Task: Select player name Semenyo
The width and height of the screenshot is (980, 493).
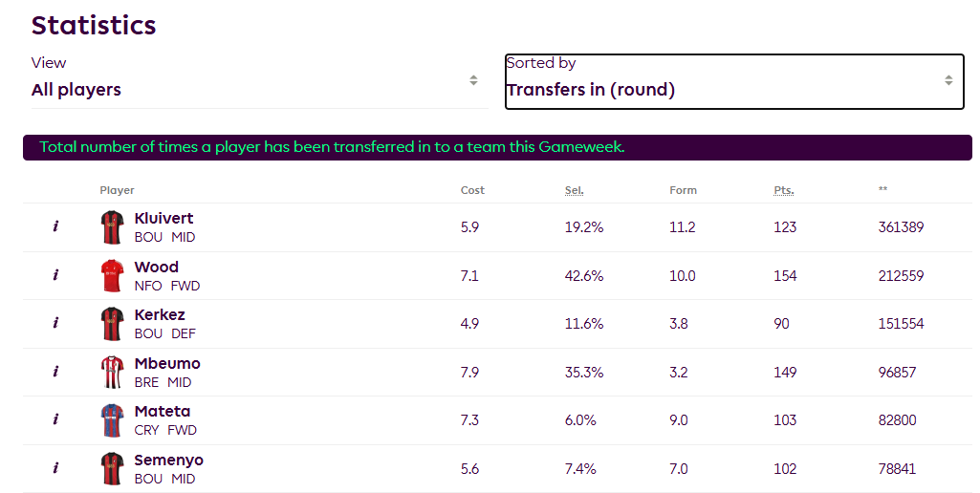Action: [168, 460]
